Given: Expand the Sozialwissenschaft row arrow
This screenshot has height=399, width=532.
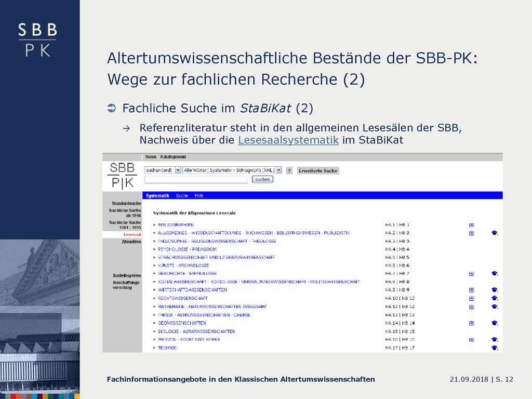Looking at the screenshot, I should tap(154, 282).
